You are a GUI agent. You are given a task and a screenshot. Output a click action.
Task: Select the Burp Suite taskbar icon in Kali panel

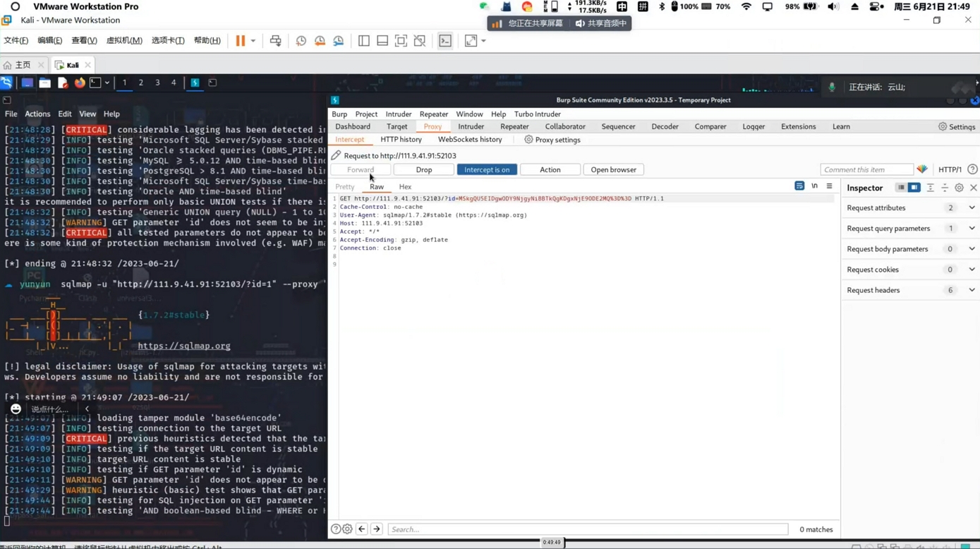click(195, 83)
